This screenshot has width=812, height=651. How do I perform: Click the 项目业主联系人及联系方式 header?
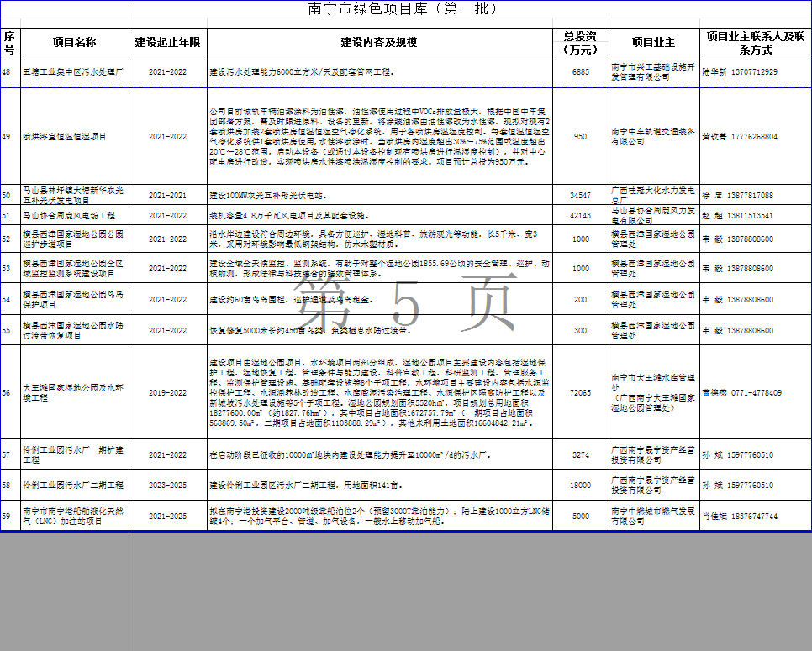(x=755, y=42)
